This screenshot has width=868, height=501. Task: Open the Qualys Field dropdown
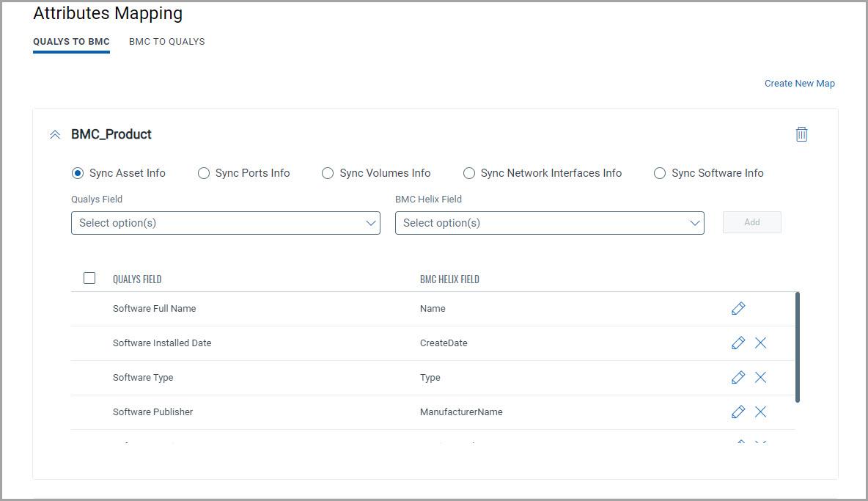click(225, 223)
